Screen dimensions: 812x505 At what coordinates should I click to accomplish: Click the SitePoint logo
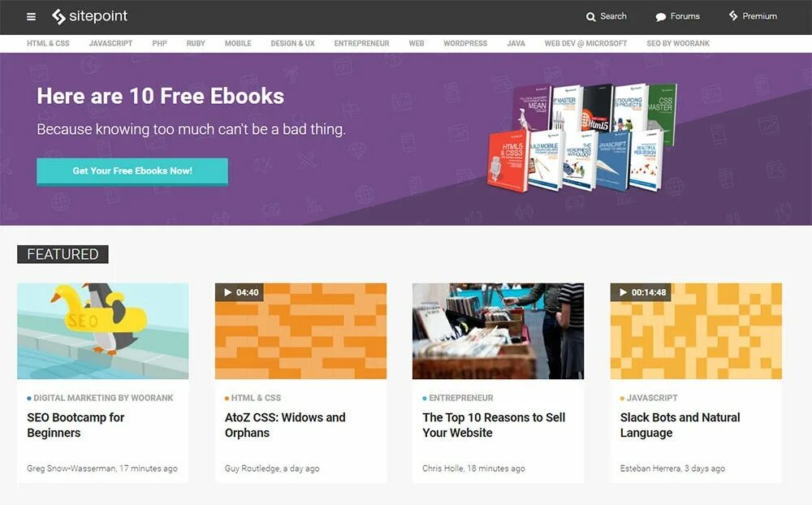(x=89, y=16)
